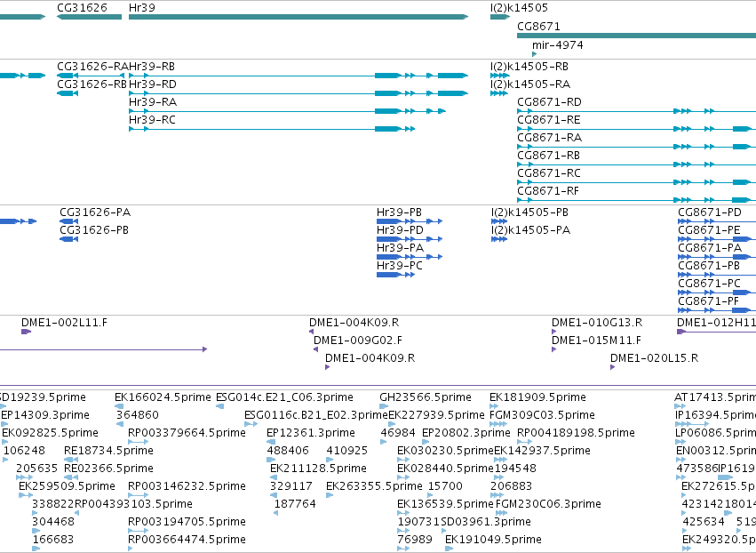Click the DME1-010G13.R clone label
756x553 pixels.
tap(597, 323)
